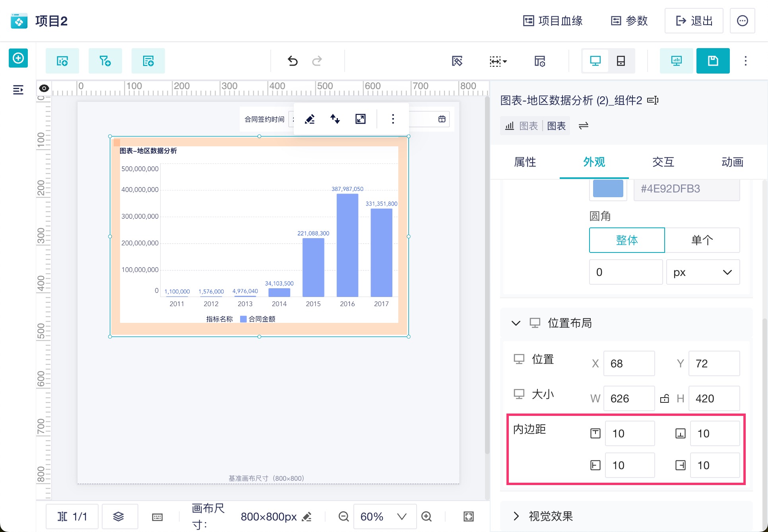Click the zoom in magnifier icon
The image size is (768, 532).
(x=427, y=516)
